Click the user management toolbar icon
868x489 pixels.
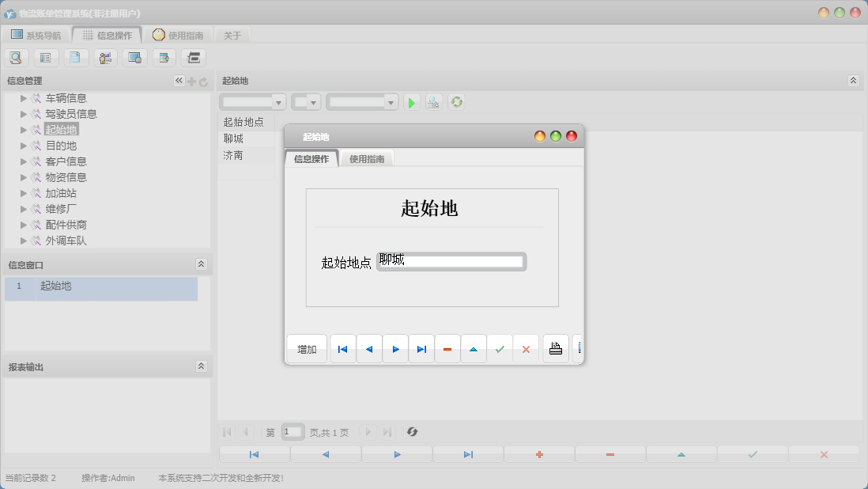[x=104, y=57]
